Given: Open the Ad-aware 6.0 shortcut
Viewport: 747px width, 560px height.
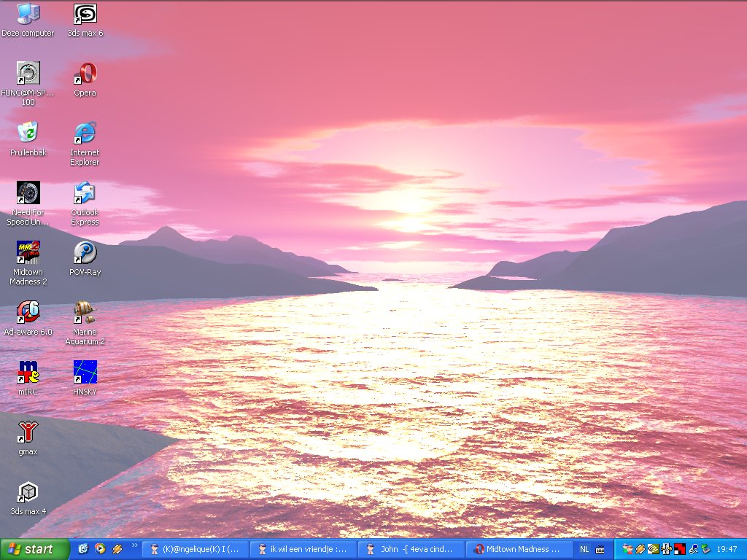Looking at the screenshot, I should [28, 313].
